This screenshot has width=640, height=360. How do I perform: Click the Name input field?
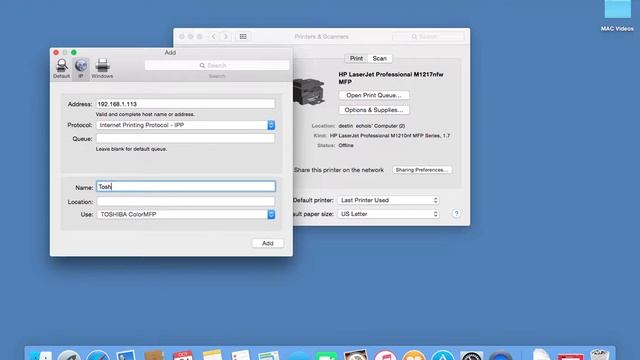click(186, 187)
